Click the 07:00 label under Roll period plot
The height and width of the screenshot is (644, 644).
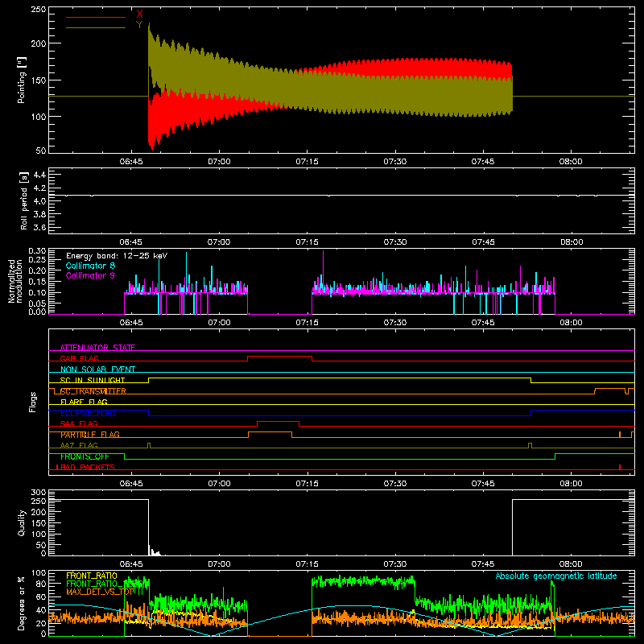219,242
